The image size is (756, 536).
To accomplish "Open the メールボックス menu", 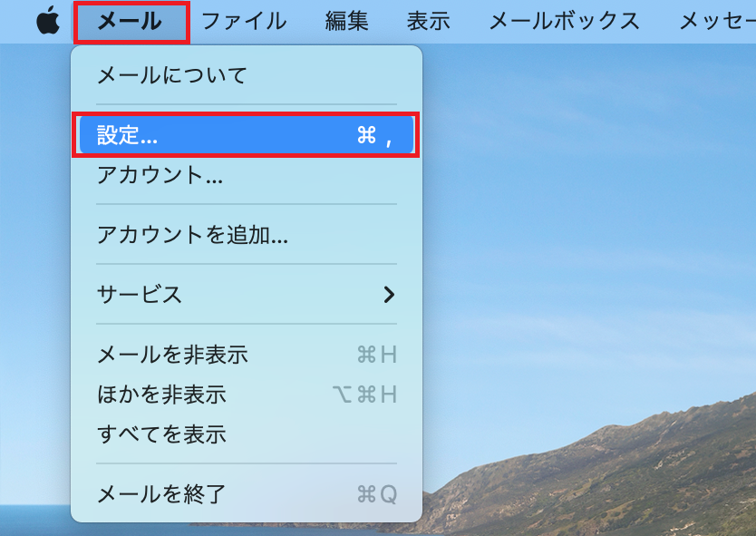I will pyautogui.click(x=565, y=22).
